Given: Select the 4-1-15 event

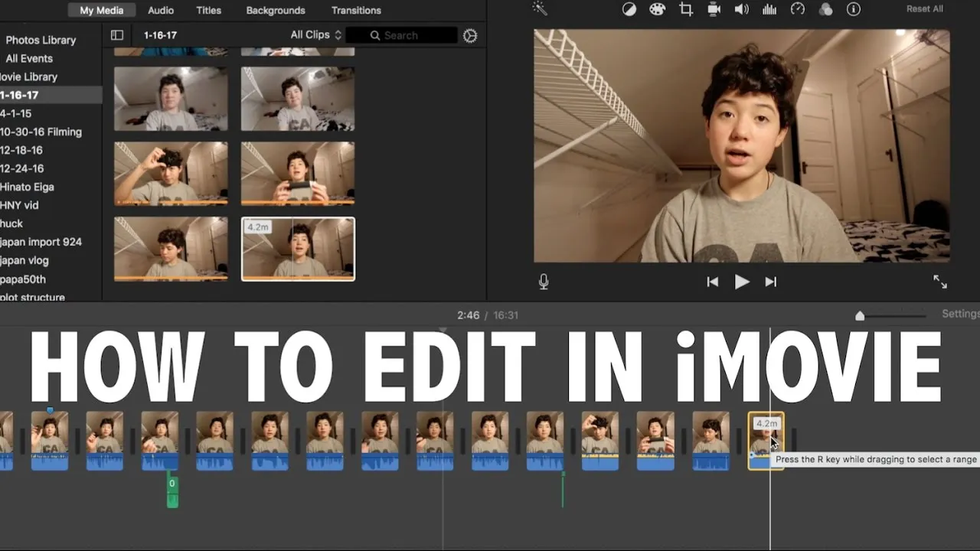Looking at the screenshot, I should tap(15, 113).
